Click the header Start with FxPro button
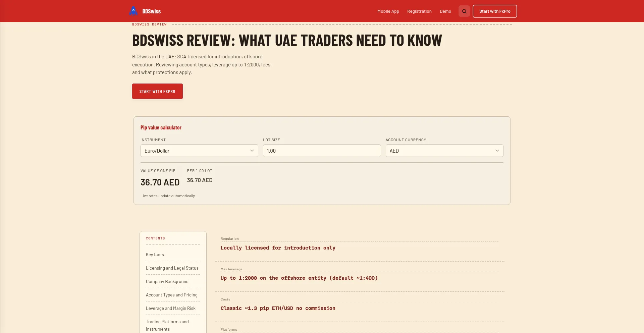 pos(495,11)
